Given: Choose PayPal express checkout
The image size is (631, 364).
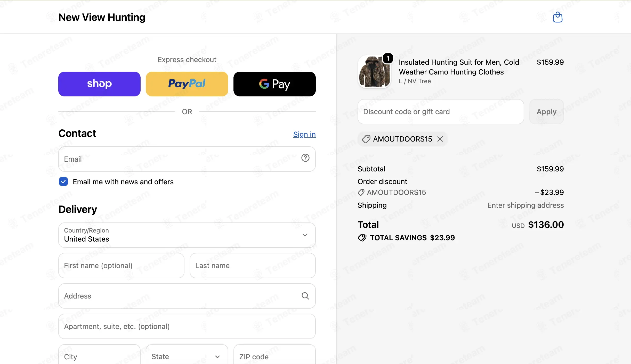Looking at the screenshot, I should coord(187,84).
